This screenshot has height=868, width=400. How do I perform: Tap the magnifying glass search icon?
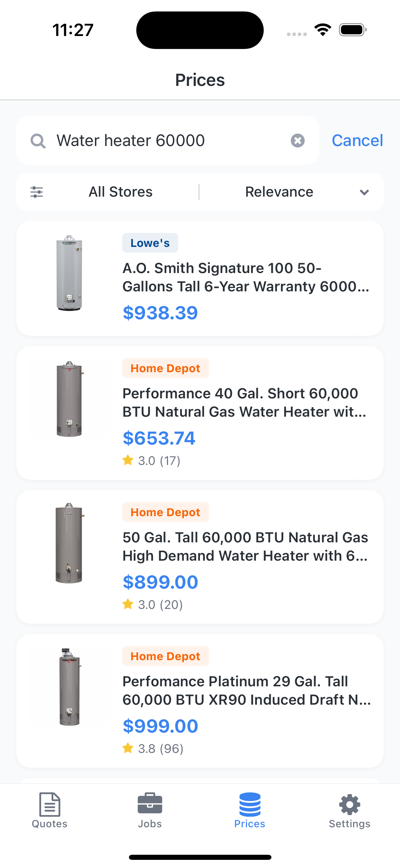[x=38, y=141]
